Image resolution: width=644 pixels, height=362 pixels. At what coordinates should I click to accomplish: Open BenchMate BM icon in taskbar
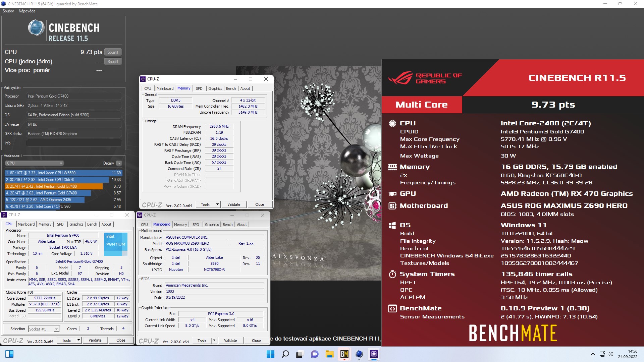(x=344, y=354)
